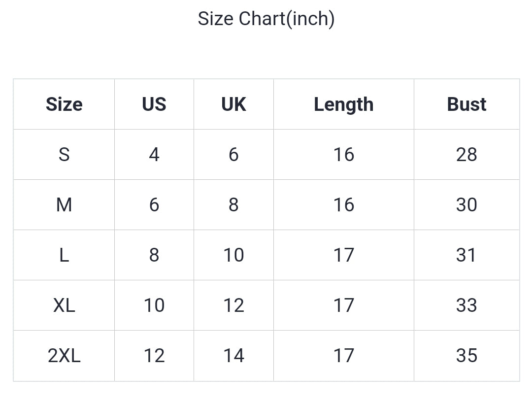Click the 2XL size row label
The image size is (532, 404).
pyautogui.click(x=64, y=356)
